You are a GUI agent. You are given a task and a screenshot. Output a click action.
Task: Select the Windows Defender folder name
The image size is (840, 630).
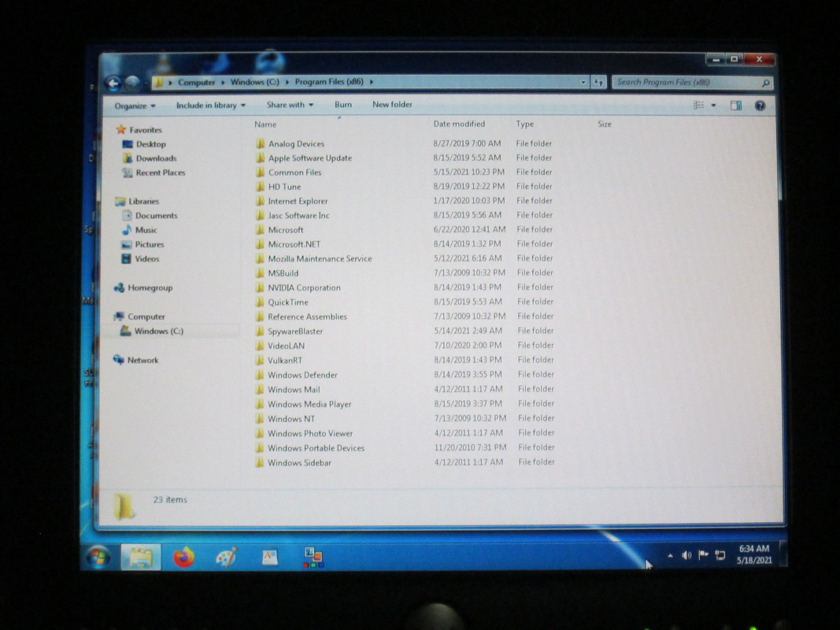click(x=302, y=375)
